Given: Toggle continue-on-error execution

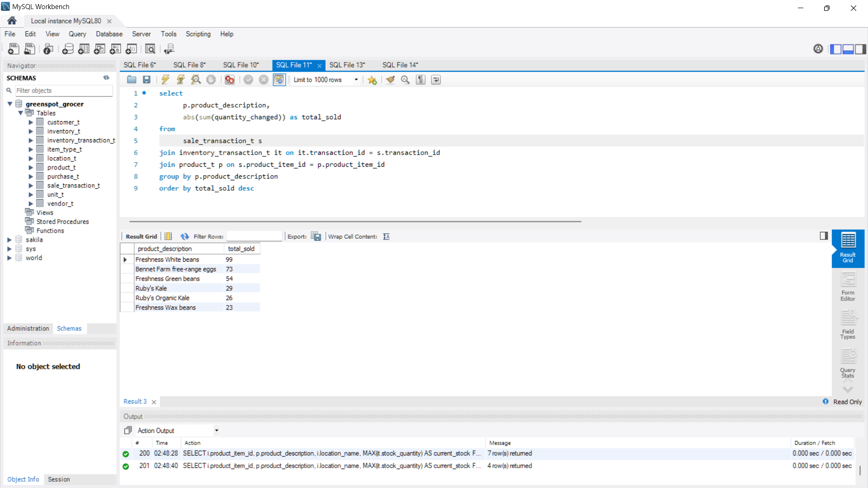Looking at the screenshot, I should [x=230, y=80].
